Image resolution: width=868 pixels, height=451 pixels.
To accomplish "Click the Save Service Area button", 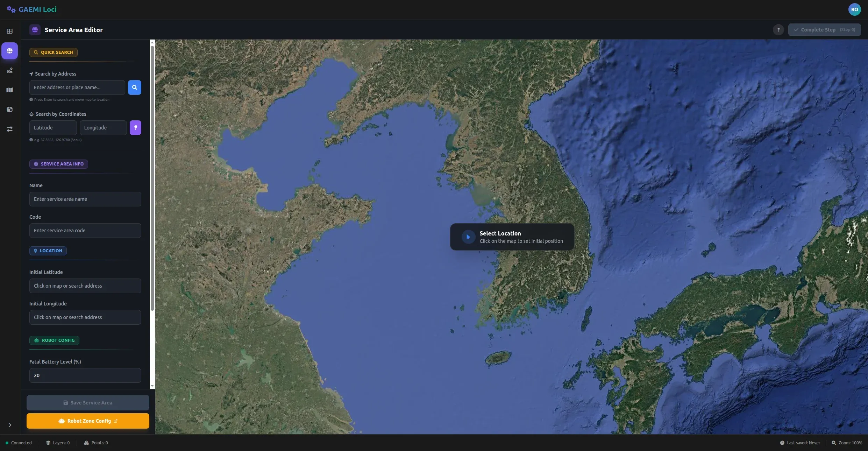I will click(x=87, y=403).
